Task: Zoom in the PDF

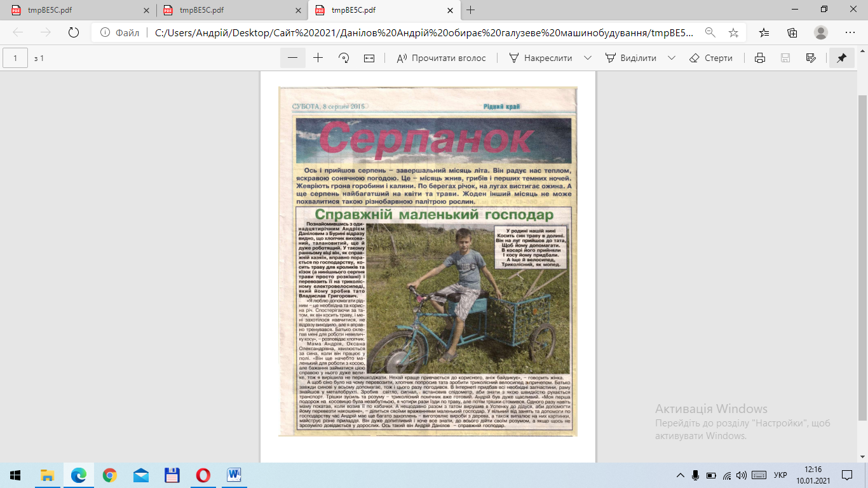Action: click(318, 58)
